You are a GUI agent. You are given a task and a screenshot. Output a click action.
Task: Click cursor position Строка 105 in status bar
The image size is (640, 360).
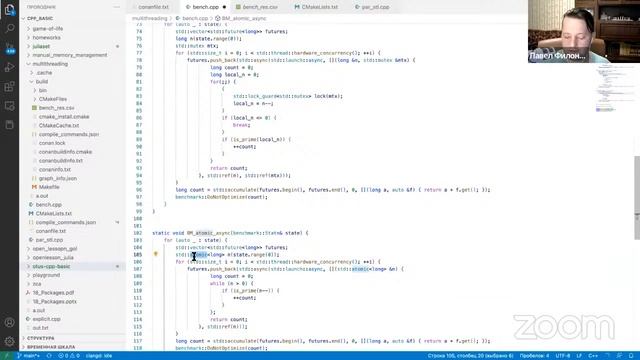[470, 356]
